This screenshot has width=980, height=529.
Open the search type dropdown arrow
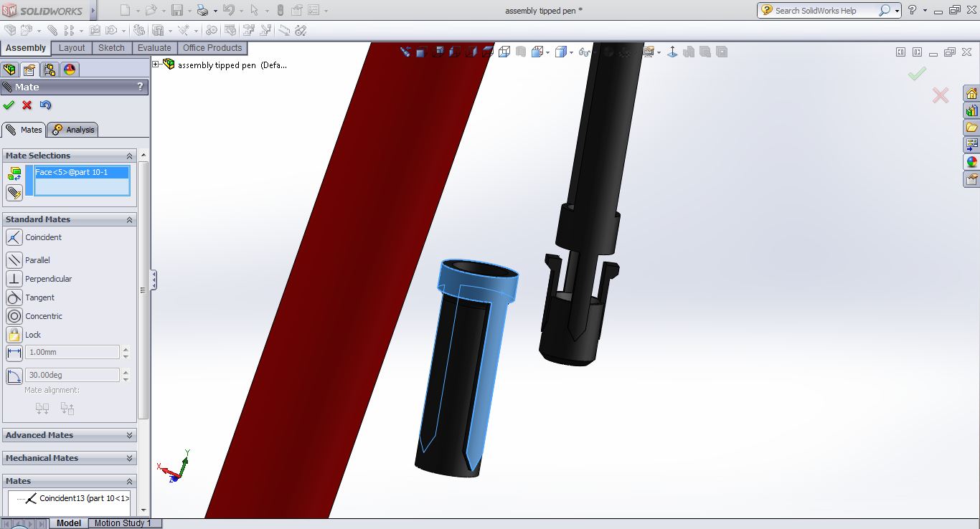click(x=897, y=11)
